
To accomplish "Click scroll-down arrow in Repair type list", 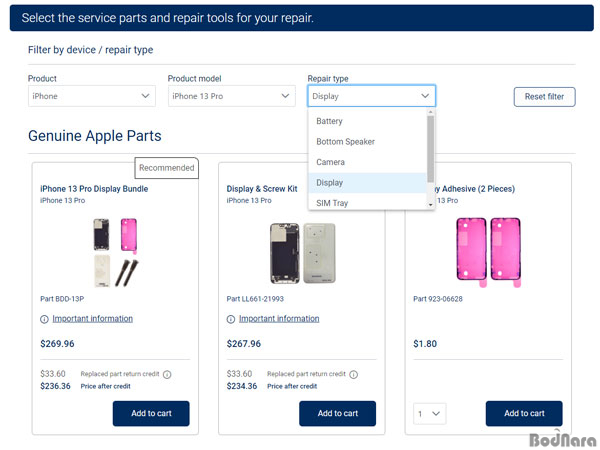I will click(x=431, y=204).
